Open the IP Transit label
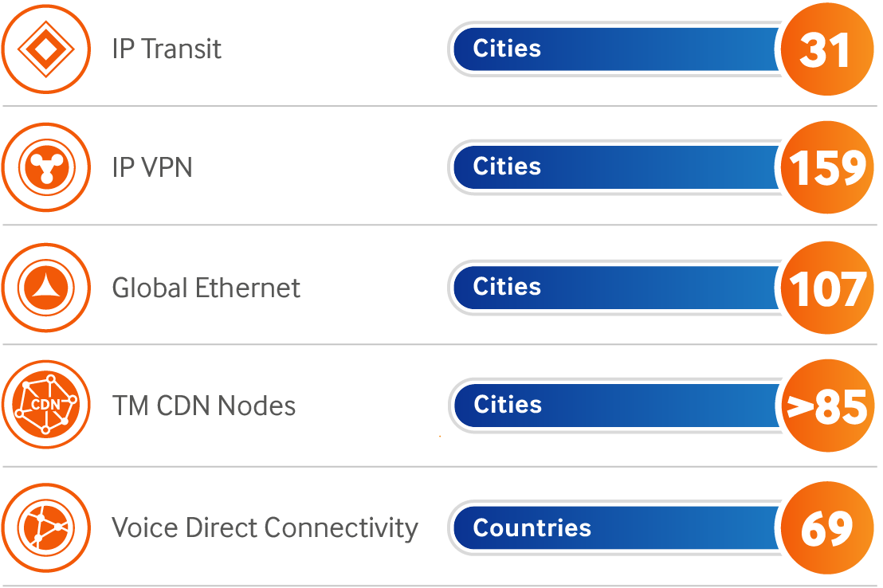This screenshot has height=588, width=883. (x=167, y=49)
